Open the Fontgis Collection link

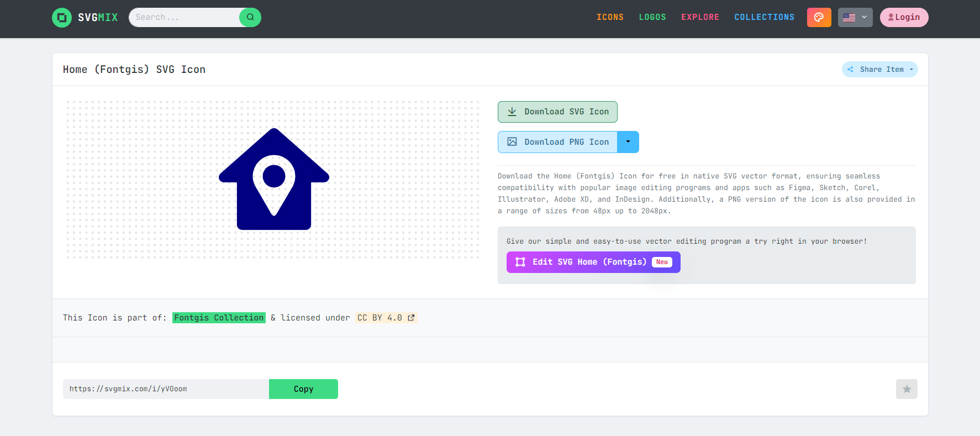tap(219, 318)
